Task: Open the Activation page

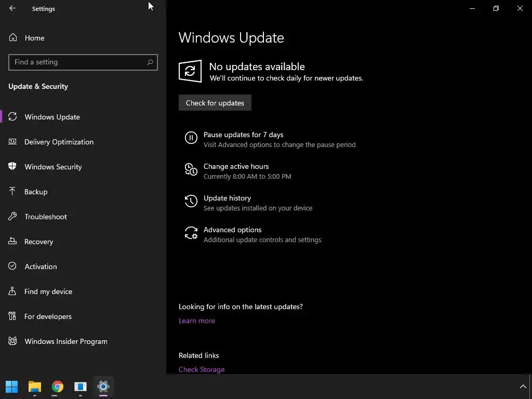Action: click(41, 267)
